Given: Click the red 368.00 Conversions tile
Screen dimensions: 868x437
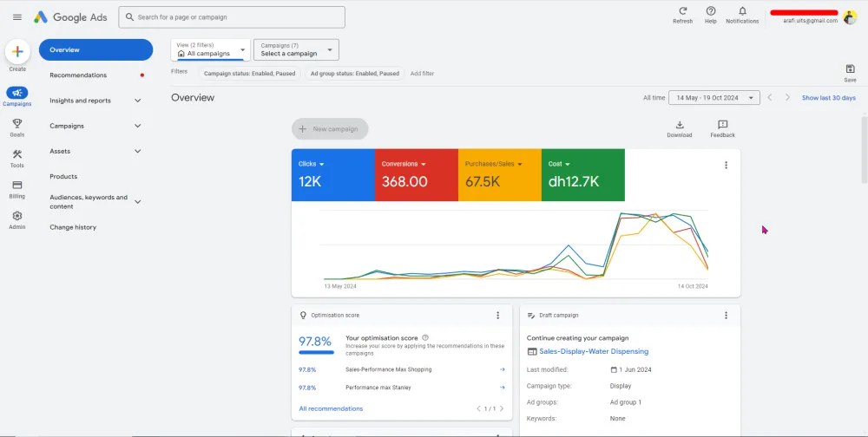Looking at the screenshot, I should 417,175.
